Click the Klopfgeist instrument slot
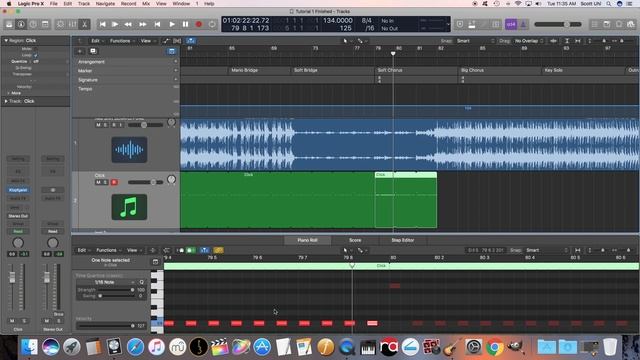Image resolution: width=640 pixels, height=360 pixels. pyautogui.click(x=18, y=190)
